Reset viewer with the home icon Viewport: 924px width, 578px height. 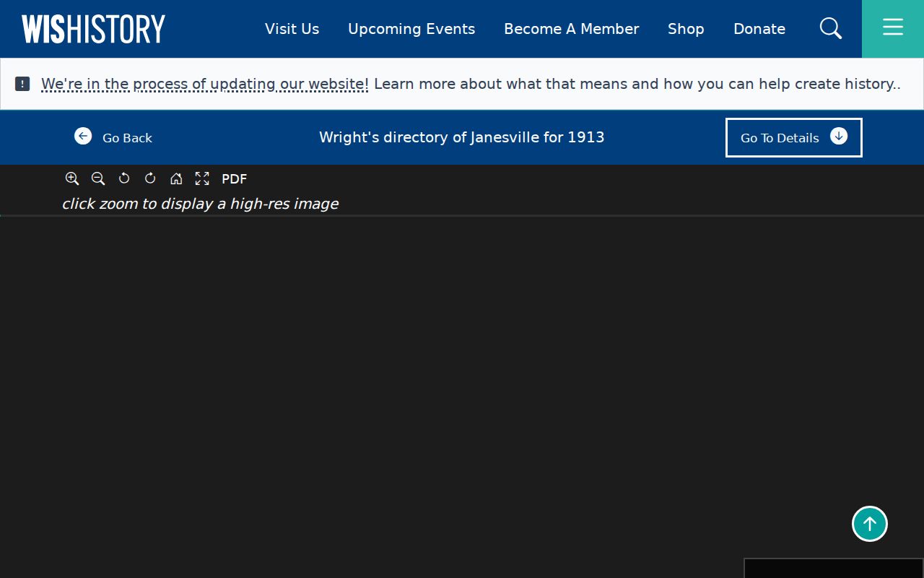coord(176,178)
